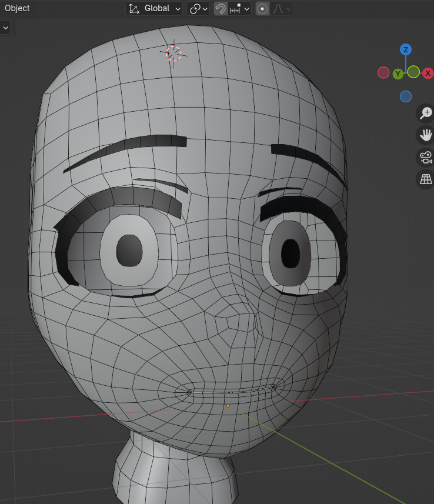Click the Z axis on the gizmo

406,49
